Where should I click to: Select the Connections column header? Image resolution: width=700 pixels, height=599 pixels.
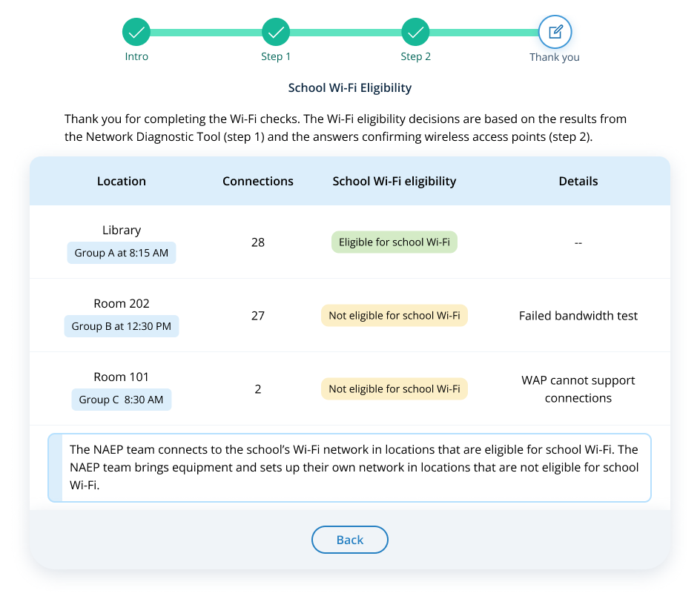[x=258, y=182]
